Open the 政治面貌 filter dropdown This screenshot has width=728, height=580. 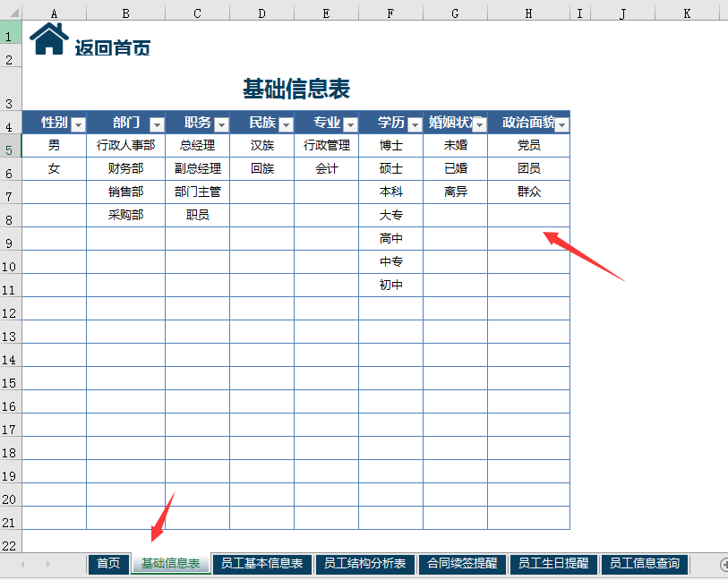pyautogui.click(x=561, y=123)
